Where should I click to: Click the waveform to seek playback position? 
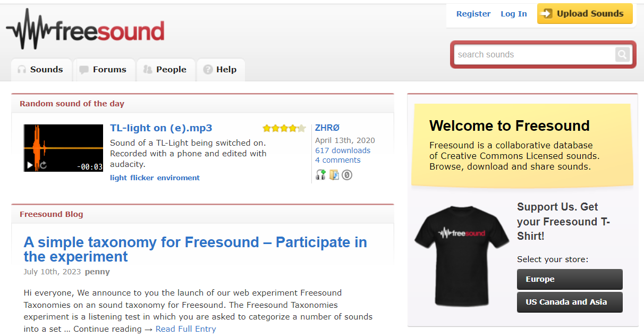pyautogui.click(x=63, y=142)
